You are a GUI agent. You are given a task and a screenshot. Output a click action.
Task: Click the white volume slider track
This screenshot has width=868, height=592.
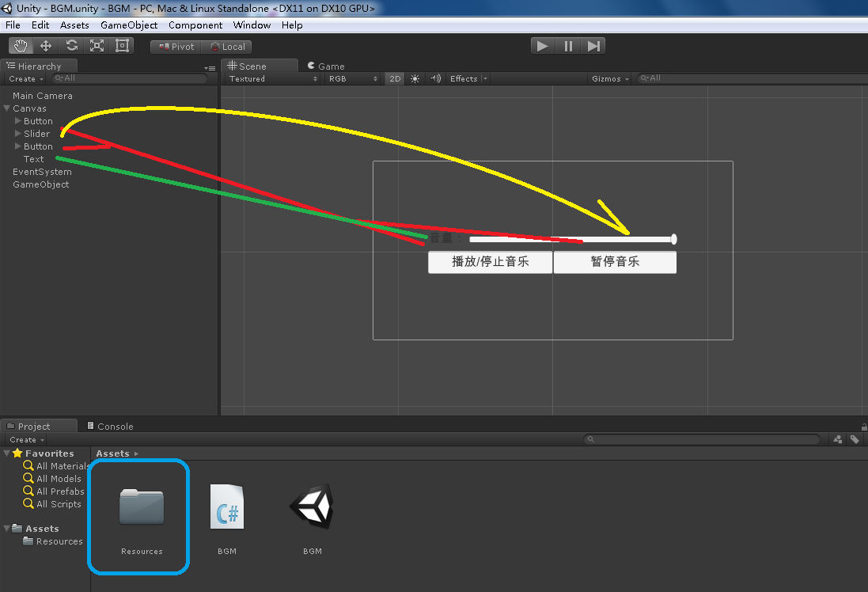pos(570,239)
